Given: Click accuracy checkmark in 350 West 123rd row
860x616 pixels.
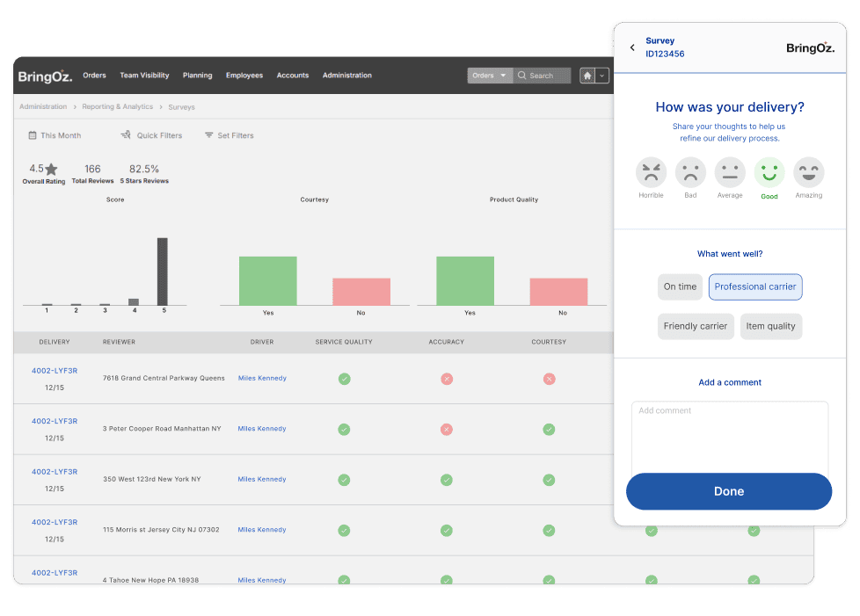Looking at the screenshot, I should [447, 480].
